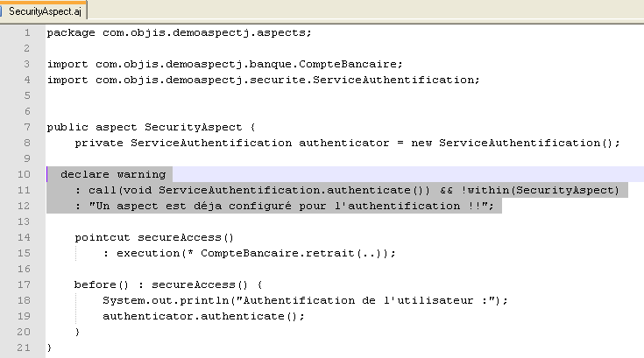Click the private authenticator field declaration
The image size is (644, 358).
(347, 143)
